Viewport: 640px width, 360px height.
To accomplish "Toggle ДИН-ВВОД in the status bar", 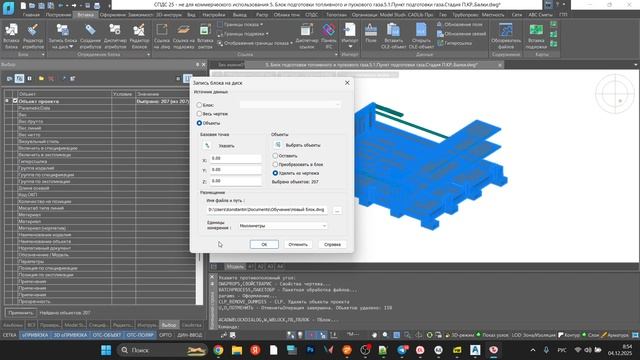I will [x=189, y=335].
